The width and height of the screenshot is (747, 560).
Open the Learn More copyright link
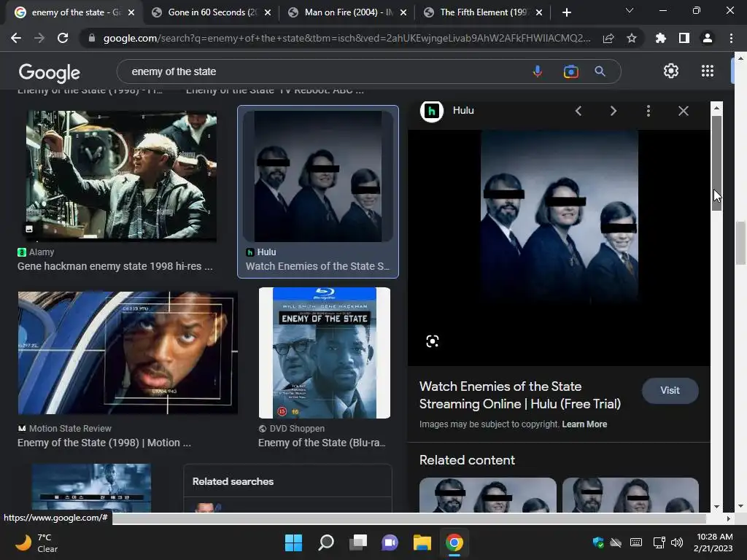click(584, 424)
